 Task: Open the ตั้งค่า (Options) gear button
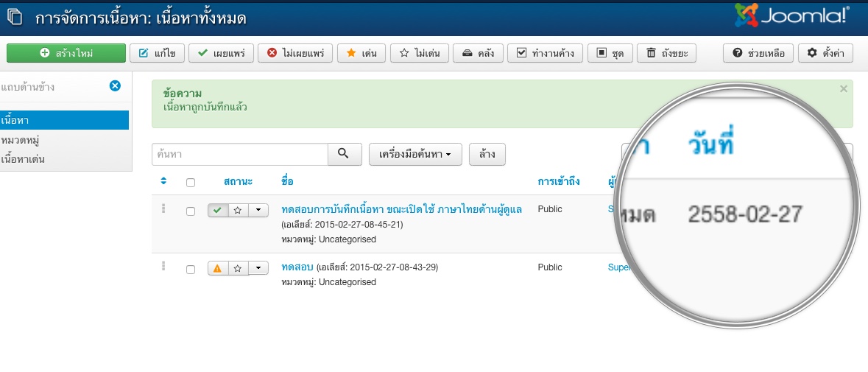[x=825, y=53]
